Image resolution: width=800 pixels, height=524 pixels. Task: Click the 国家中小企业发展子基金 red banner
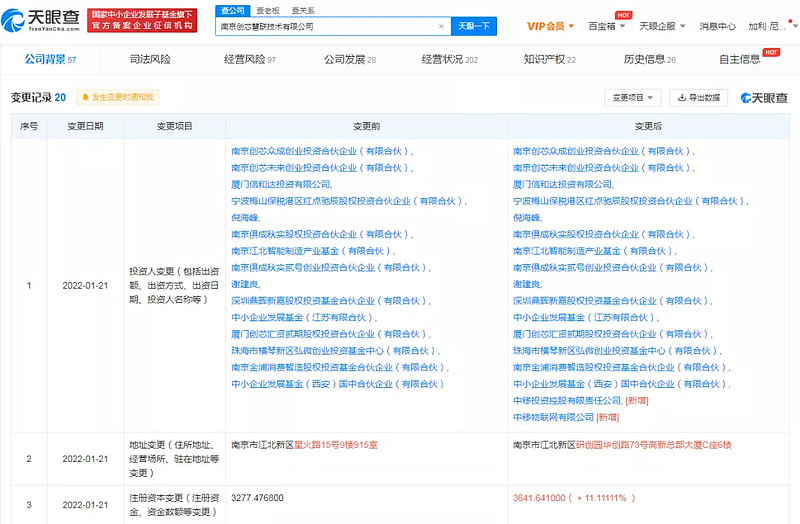click(142, 20)
